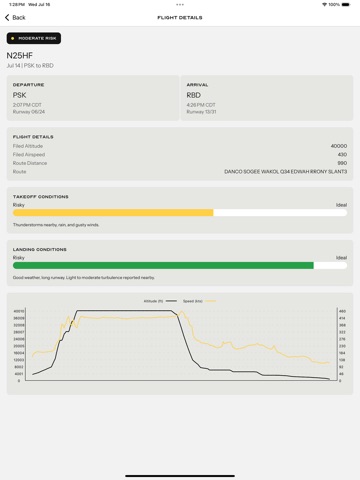Click the Landing Conditions heading
Screen dimensions: 360x480
click(x=40, y=249)
